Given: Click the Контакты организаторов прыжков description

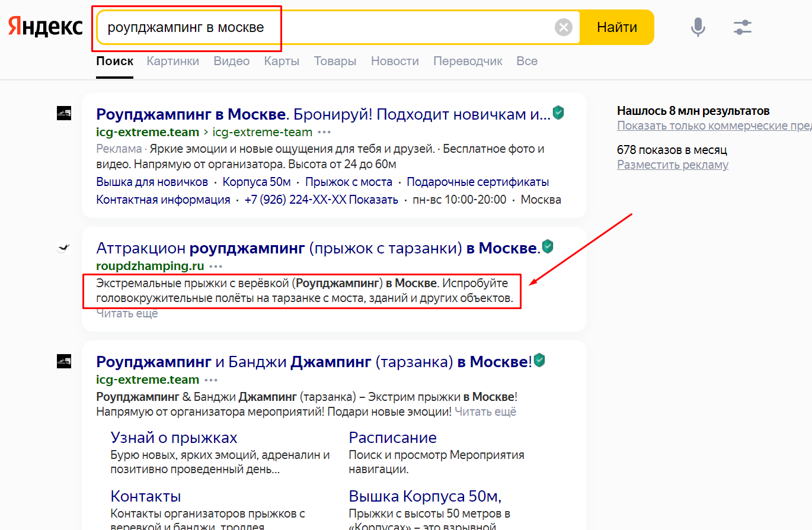Looking at the screenshot, I should [208, 519].
